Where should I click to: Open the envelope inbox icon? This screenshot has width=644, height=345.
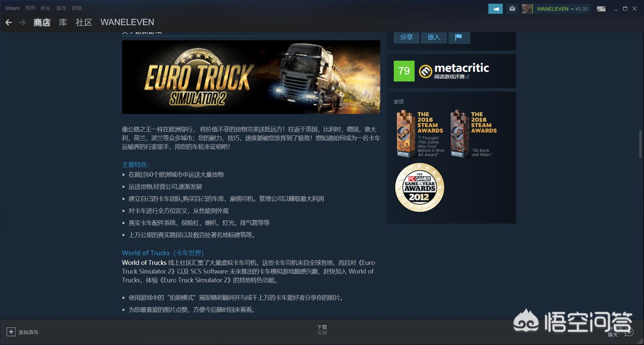tap(512, 9)
